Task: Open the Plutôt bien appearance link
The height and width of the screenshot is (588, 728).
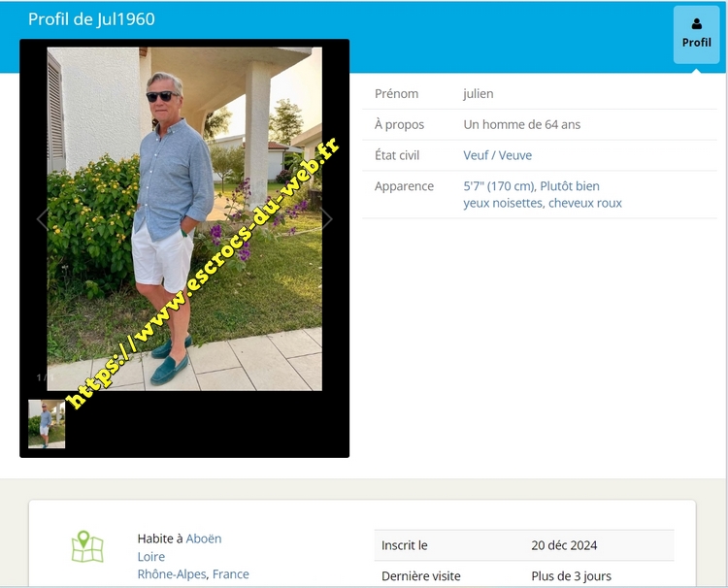Action: [570, 186]
